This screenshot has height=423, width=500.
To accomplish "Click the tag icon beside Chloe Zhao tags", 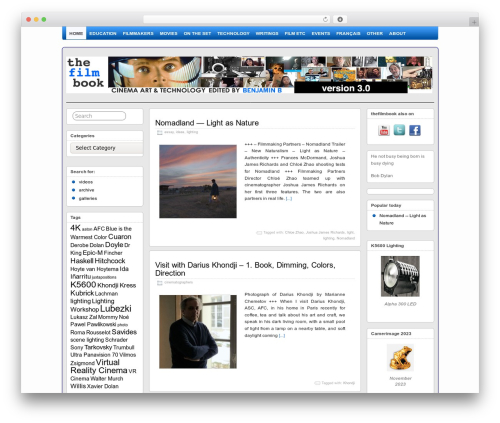I will coord(259,233).
